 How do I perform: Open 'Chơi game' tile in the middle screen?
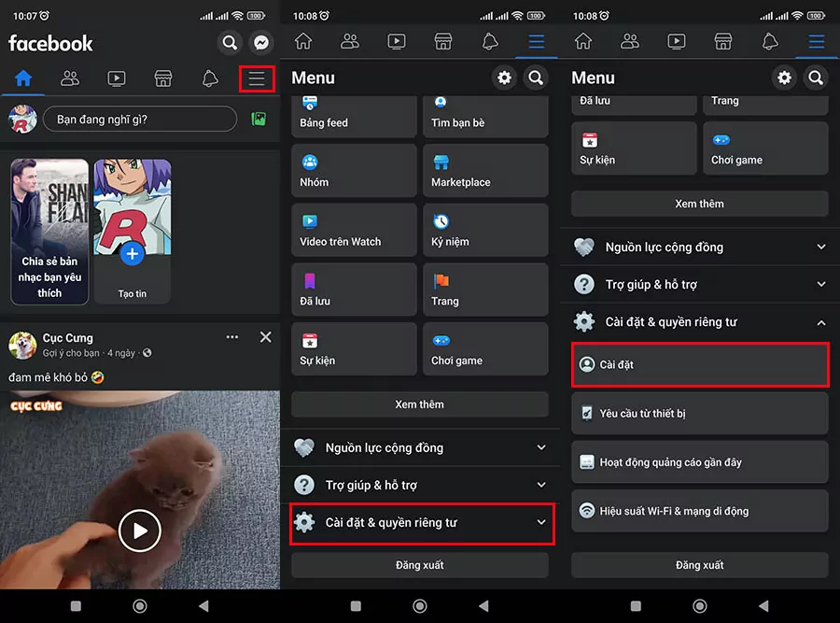point(485,349)
